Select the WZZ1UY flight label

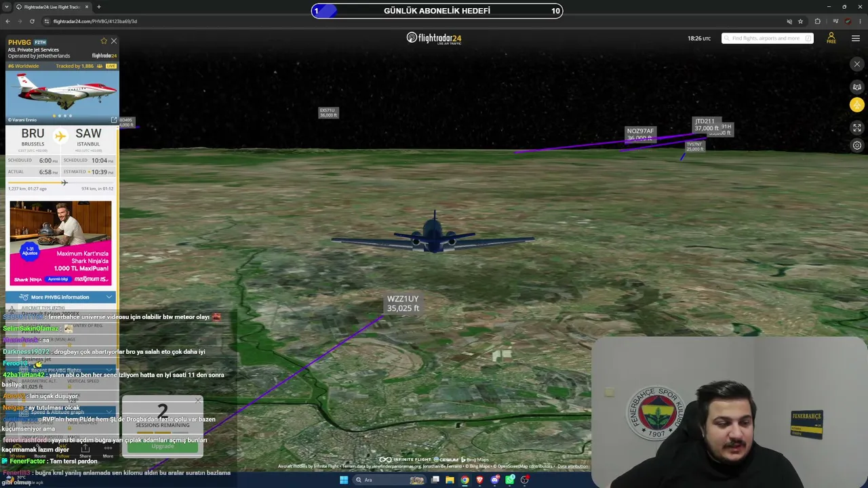click(x=403, y=304)
